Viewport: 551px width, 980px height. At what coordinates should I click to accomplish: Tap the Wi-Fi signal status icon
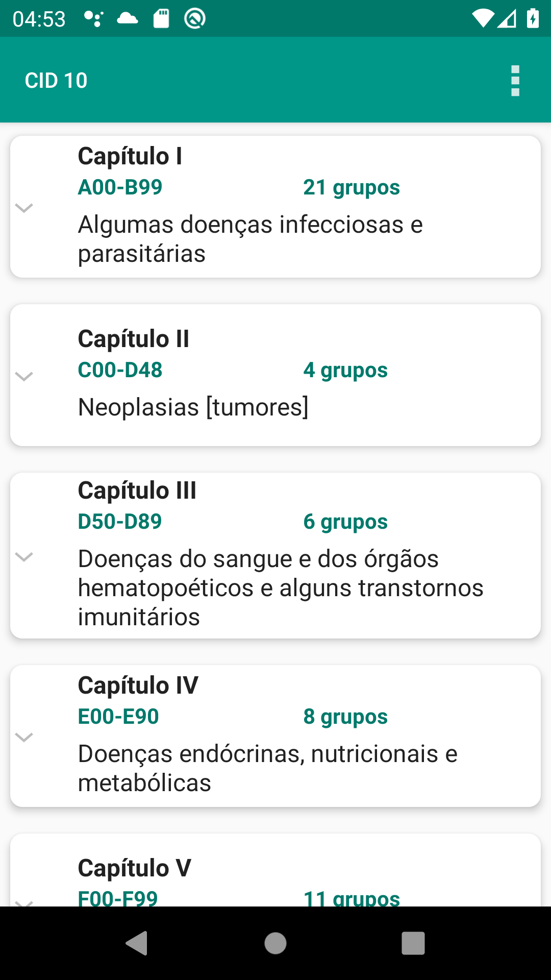pos(483,19)
